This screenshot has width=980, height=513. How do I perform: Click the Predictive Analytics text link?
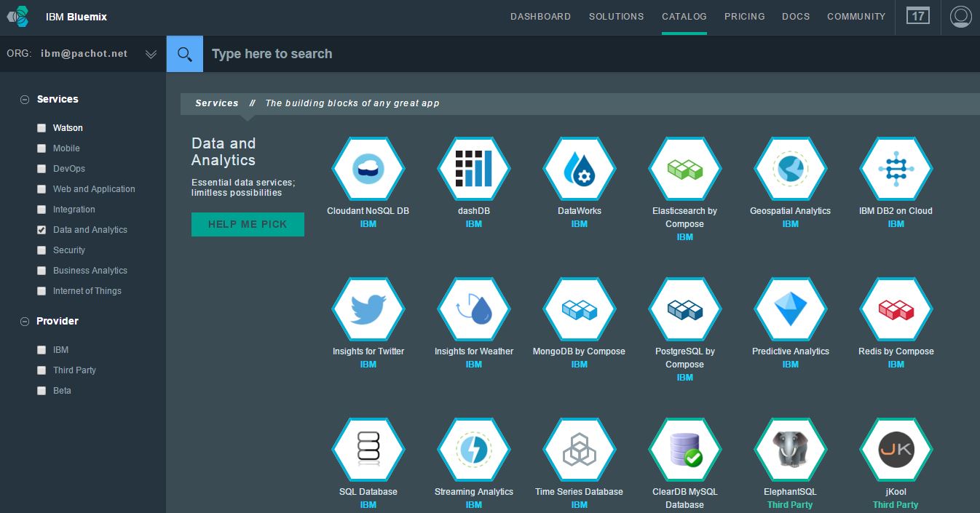791,351
